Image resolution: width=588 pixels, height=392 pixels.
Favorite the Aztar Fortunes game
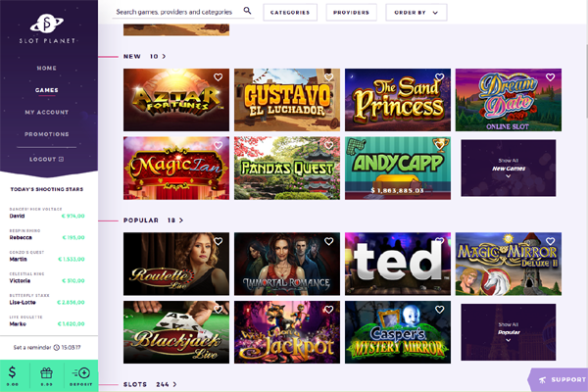click(x=218, y=76)
